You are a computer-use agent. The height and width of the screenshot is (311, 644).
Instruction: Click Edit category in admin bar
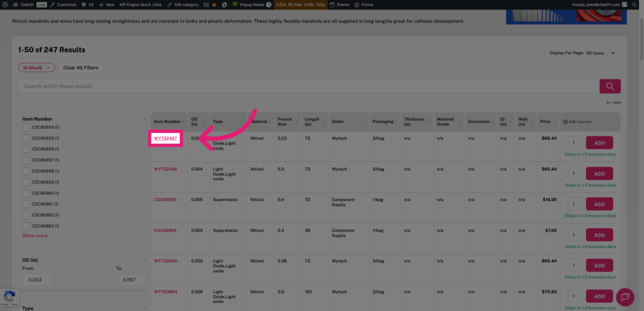click(x=183, y=4)
